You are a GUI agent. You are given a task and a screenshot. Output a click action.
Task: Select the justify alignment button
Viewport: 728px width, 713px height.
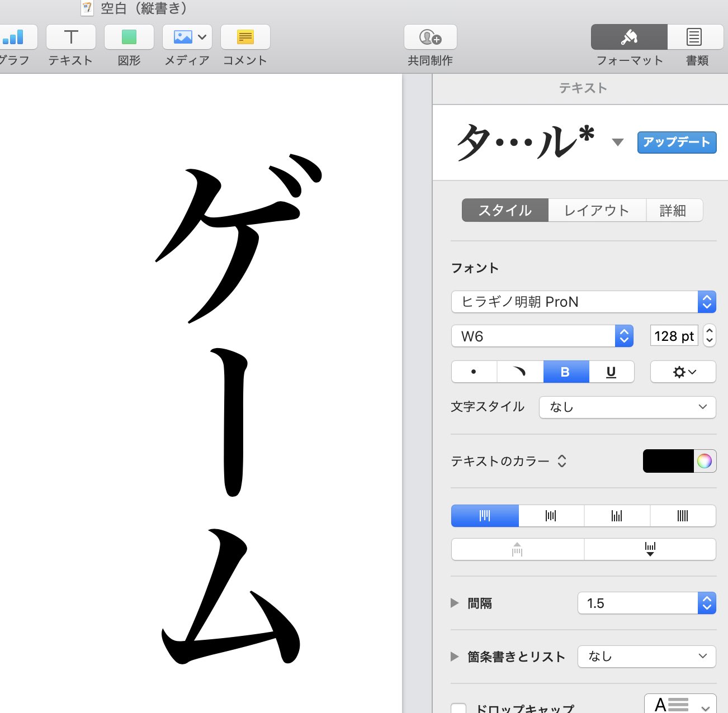[x=683, y=516]
